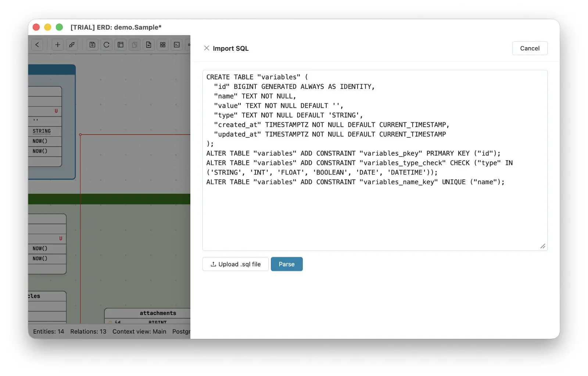Click the Relations: 13 status bar entry
The width and height of the screenshot is (588, 376).
88,332
